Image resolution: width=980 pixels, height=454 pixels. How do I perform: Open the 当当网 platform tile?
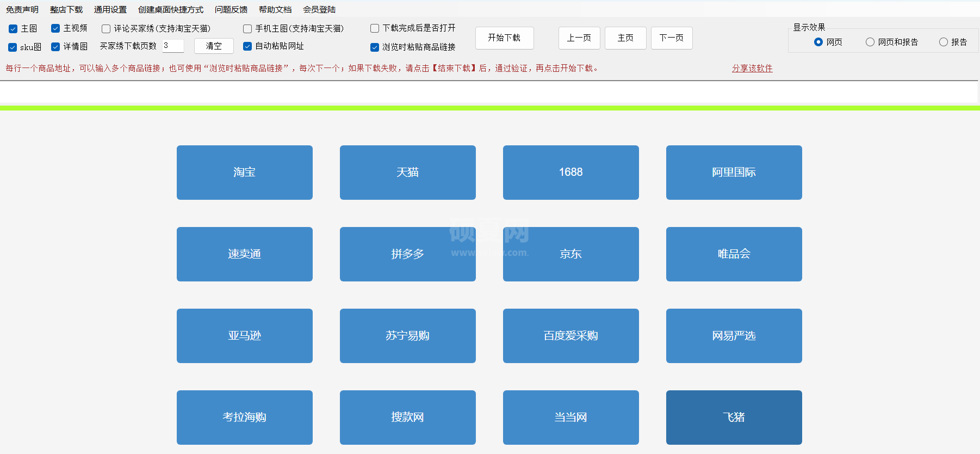point(571,418)
